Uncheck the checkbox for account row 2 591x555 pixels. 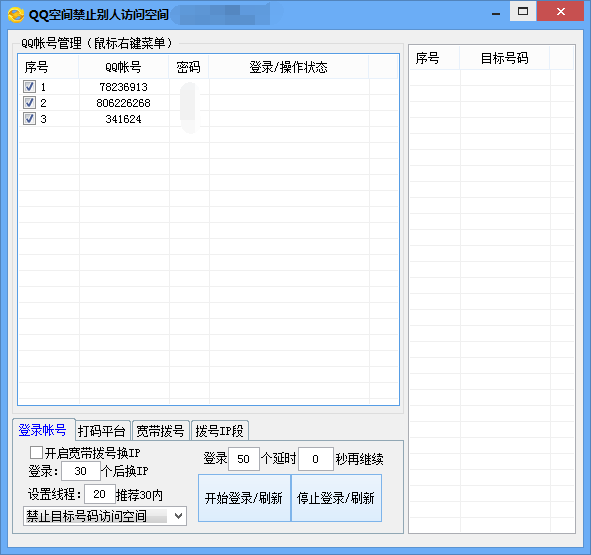pos(29,103)
